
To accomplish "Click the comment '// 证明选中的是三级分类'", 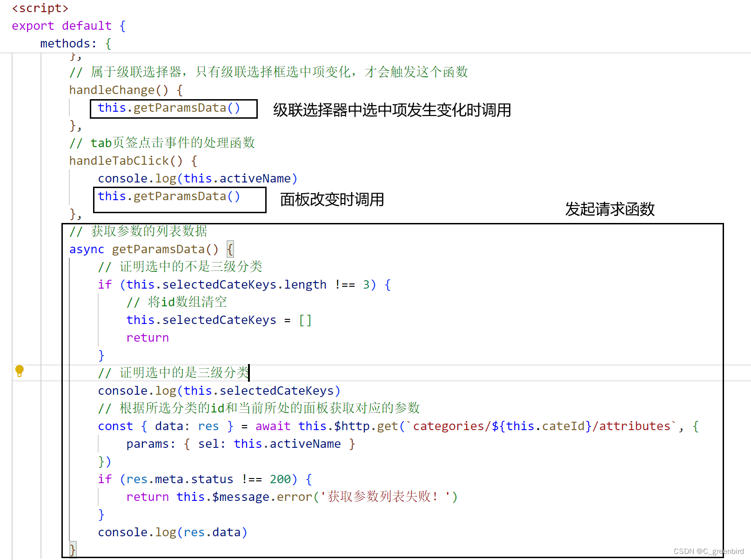I will (174, 372).
